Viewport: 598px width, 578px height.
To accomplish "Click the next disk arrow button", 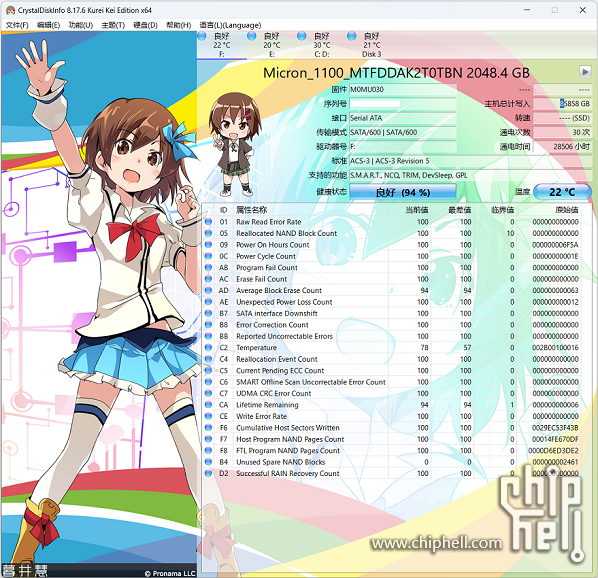I will point(585,72).
